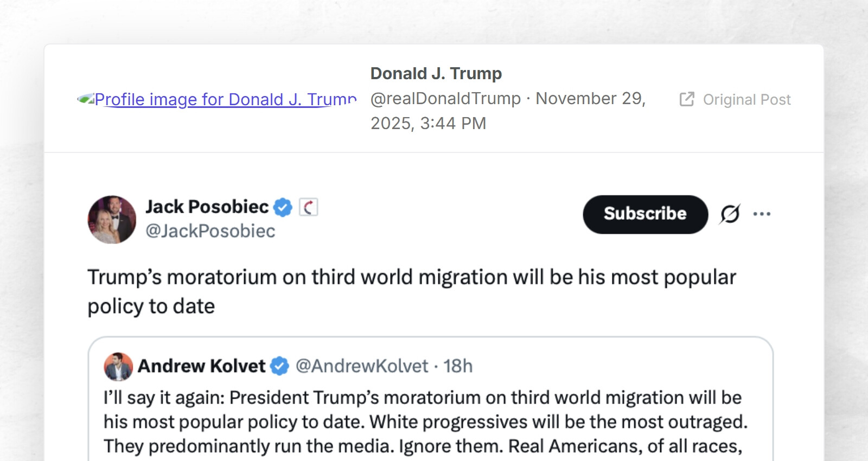Click the Jack Posobiec display name

click(207, 207)
